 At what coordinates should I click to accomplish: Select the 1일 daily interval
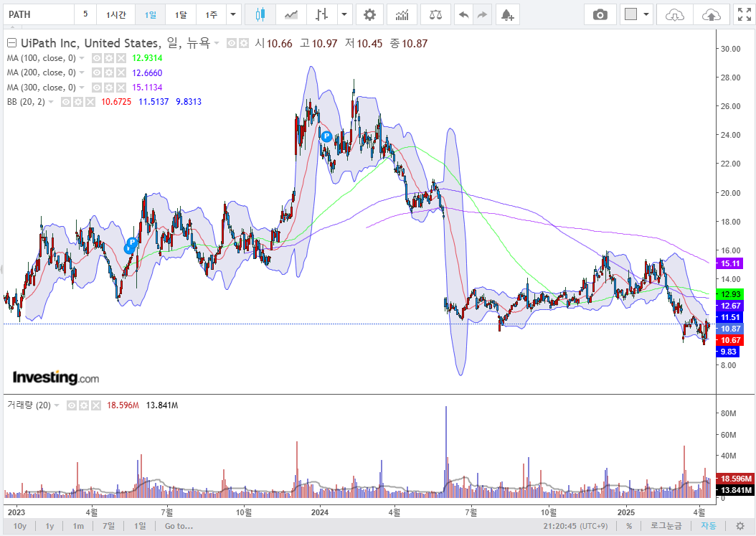pos(151,14)
